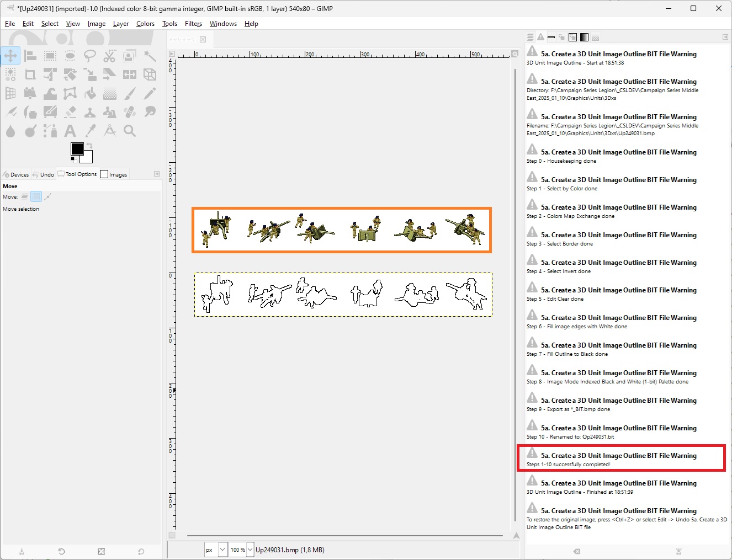Set Move tool to move path
The image size is (732, 560).
(x=48, y=196)
